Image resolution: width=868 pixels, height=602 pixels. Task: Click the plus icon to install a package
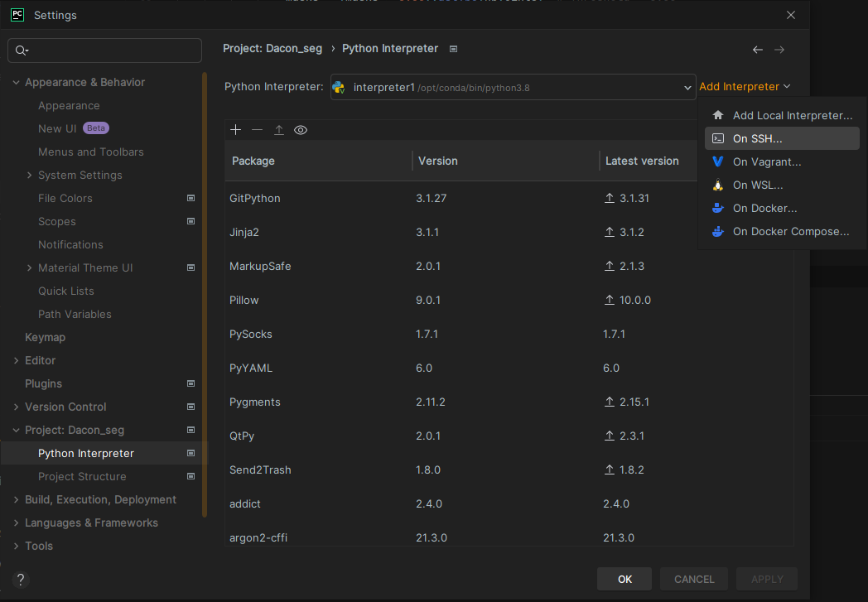235,129
